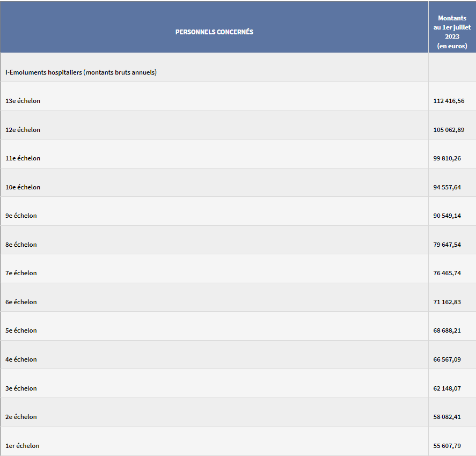476x456 pixels.
Task: Select the amount 71 162,83
Action: 447,302
